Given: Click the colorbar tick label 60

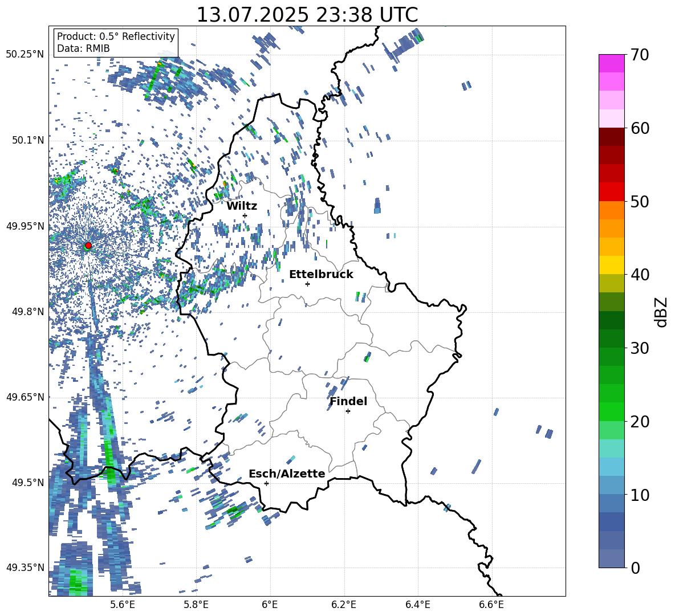Looking at the screenshot, I should (x=640, y=128).
